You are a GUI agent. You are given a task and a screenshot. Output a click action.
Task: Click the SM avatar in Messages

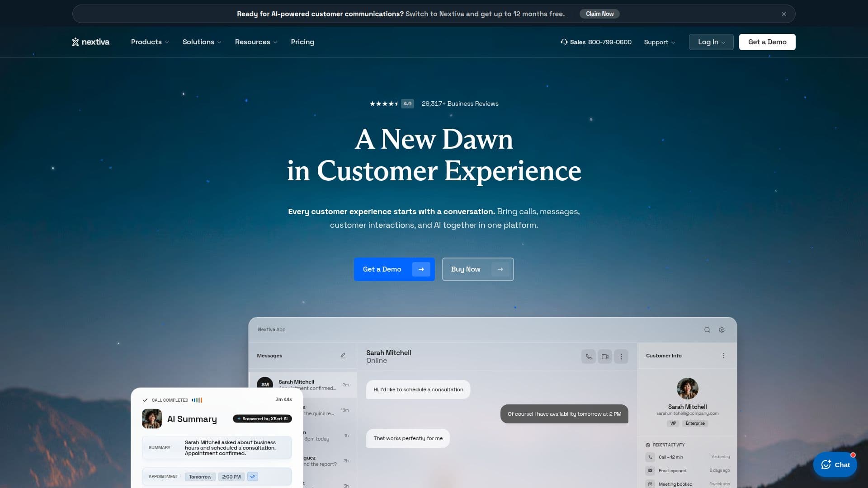click(x=265, y=383)
